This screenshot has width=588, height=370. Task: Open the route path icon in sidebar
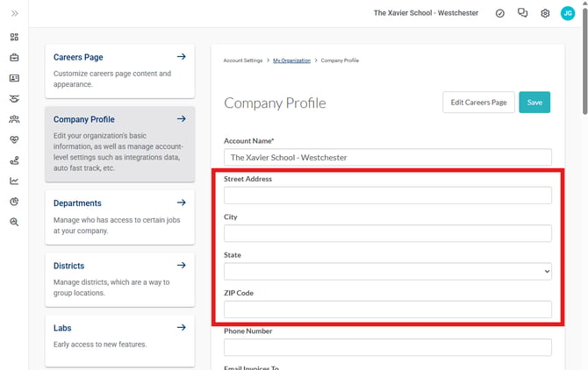click(14, 160)
